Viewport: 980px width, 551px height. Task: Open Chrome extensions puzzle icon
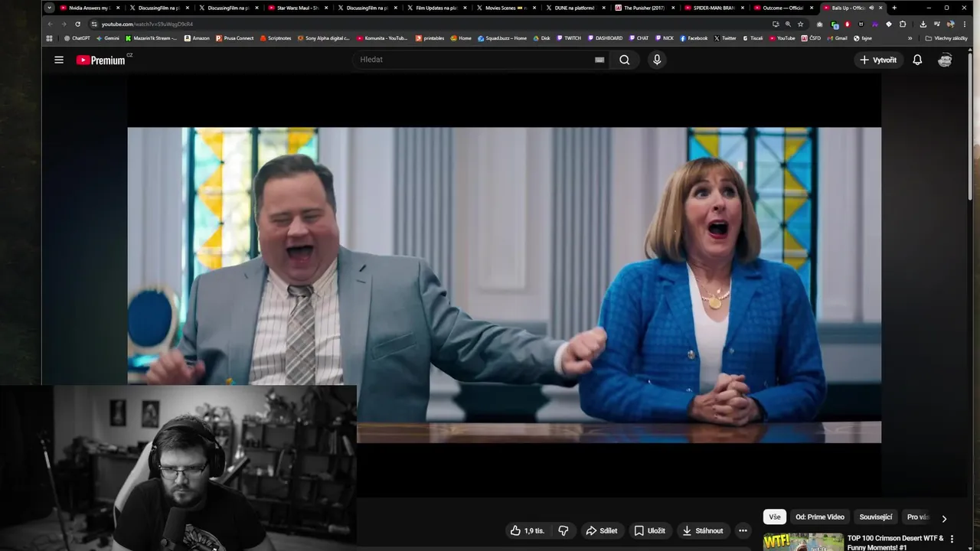903,24
